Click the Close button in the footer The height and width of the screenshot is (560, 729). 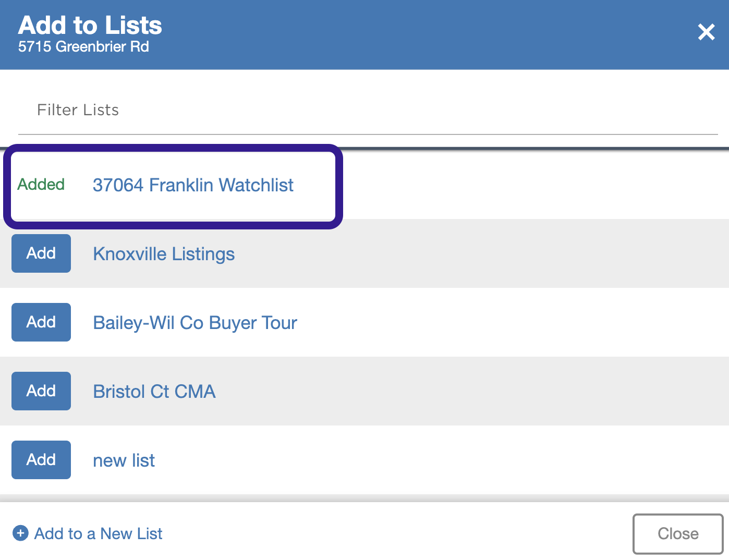pos(678,534)
